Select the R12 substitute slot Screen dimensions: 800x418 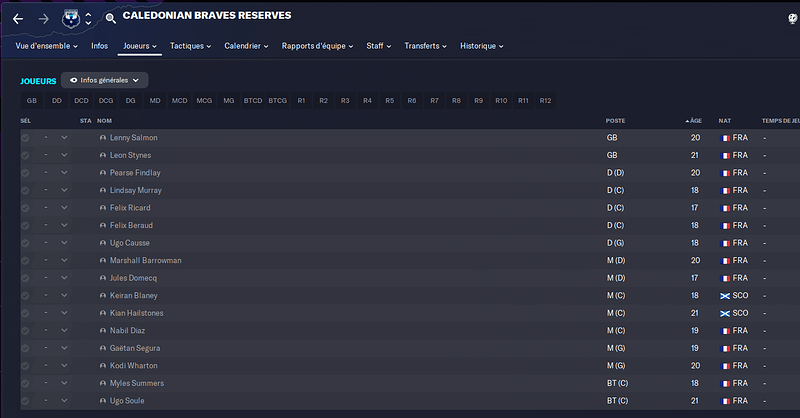(545, 101)
